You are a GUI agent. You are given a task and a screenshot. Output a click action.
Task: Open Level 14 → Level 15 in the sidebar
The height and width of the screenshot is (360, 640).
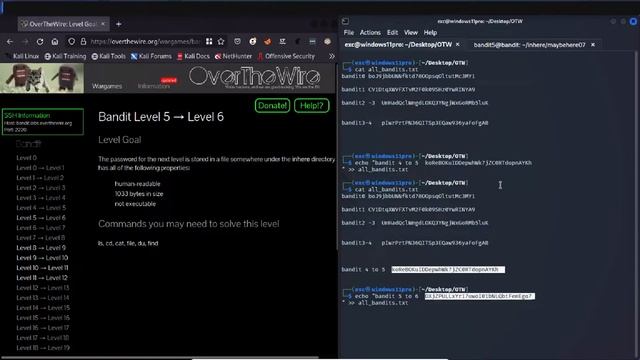coord(43,308)
